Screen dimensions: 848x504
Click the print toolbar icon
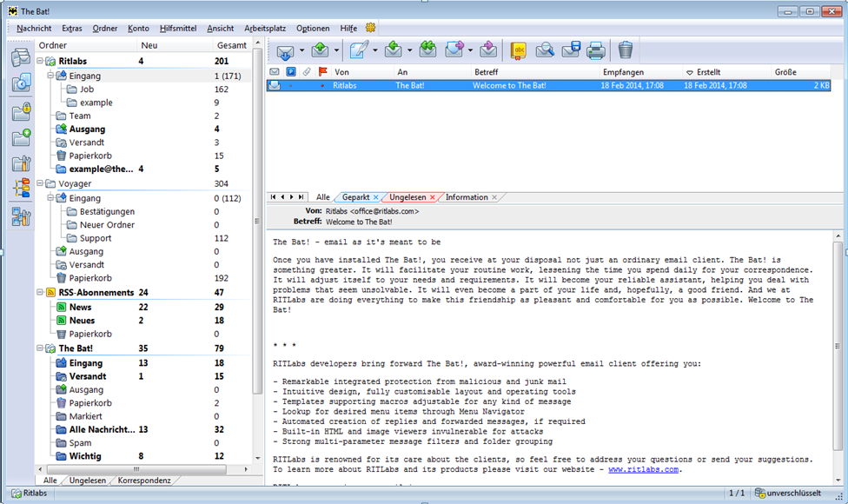click(x=596, y=50)
